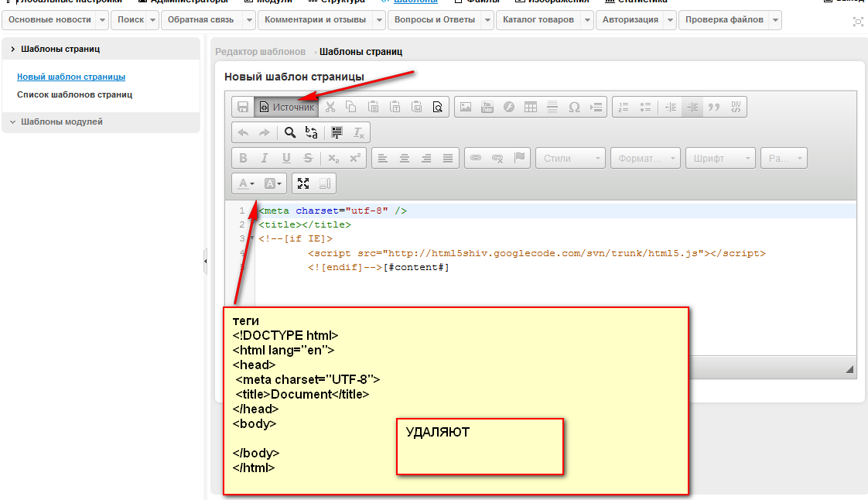Screen dimensions: 868x500
Task: Click the Paste clipboard icon
Action: click(x=373, y=107)
